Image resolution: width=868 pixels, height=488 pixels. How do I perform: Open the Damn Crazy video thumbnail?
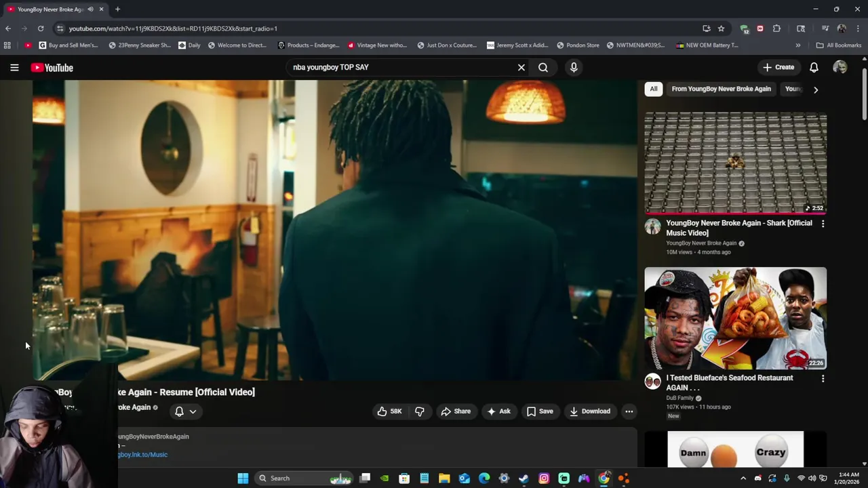click(x=736, y=449)
